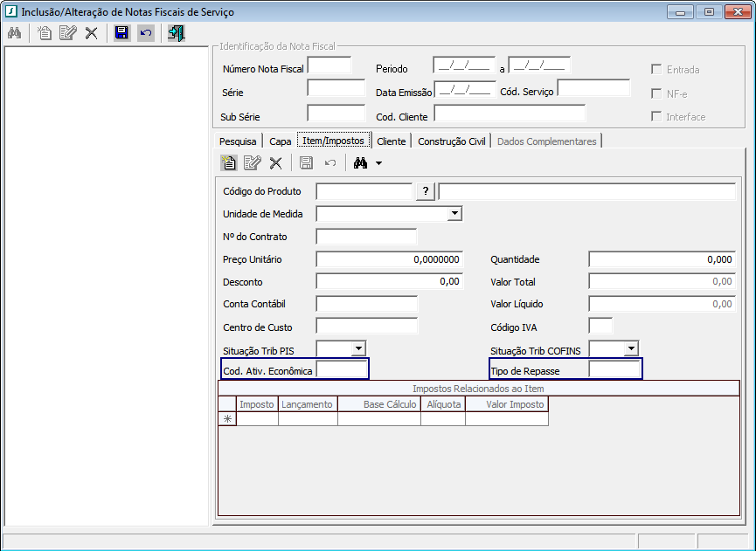Screen dimensions: 756x551
Task: Expand the Unidade de Medida dropdown
Action: (x=454, y=213)
